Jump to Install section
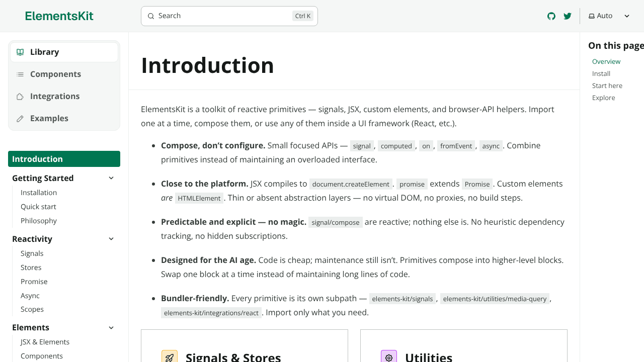 click(x=601, y=73)
